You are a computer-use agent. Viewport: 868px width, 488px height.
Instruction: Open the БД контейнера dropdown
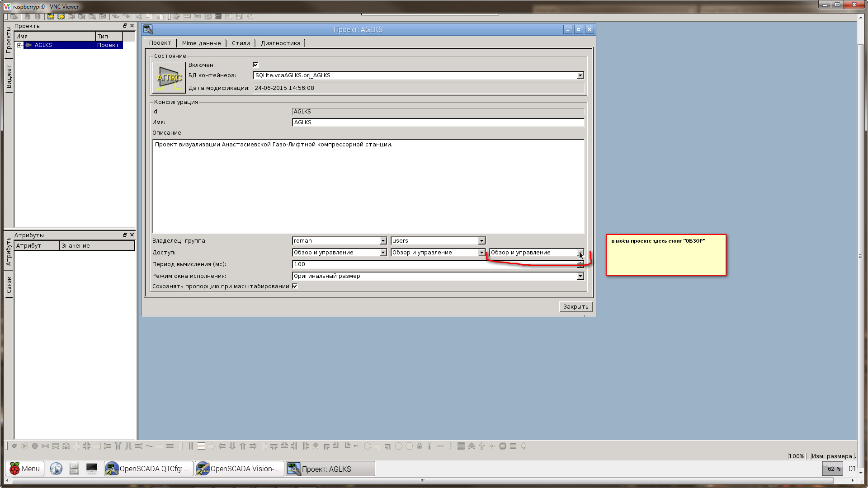(x=580, y=75)
